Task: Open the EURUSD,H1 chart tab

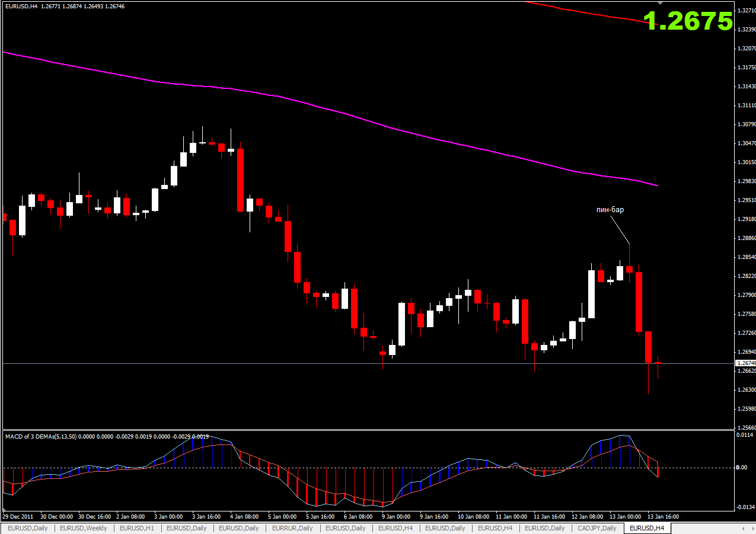Action: pos(136,528)
